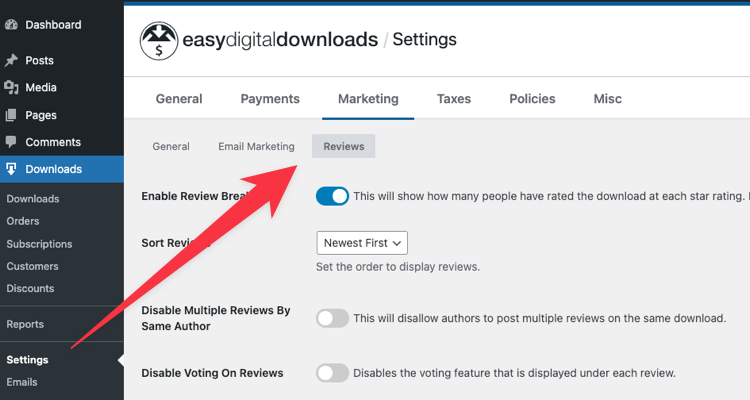Go to Subscriptions submenu link

pos(39,244)
